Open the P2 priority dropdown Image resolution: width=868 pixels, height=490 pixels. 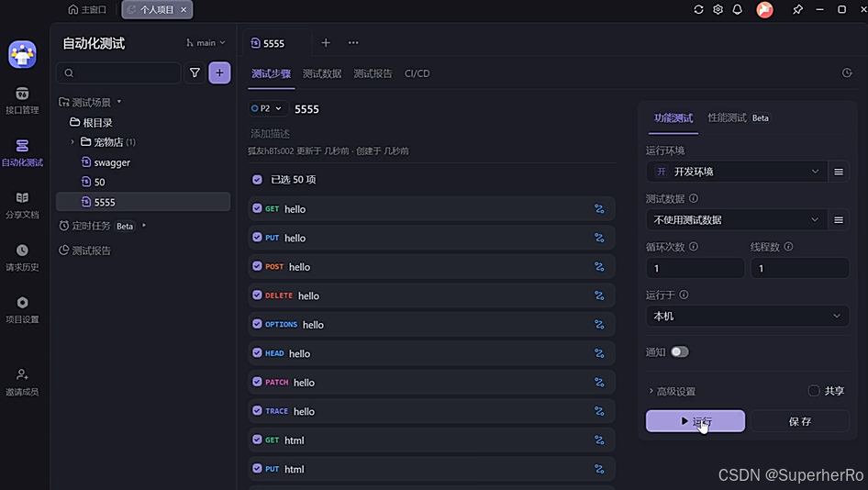(266, 108)
